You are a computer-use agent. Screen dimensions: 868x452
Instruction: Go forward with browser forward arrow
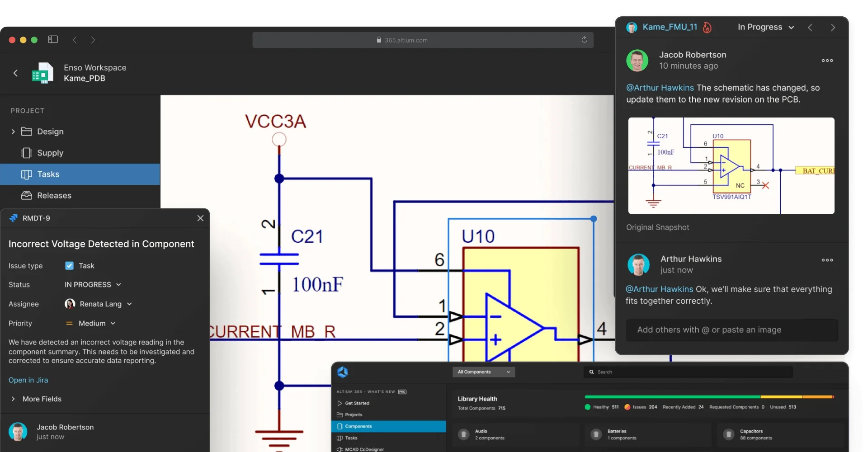pyautogui.click(x=93, y=40)
